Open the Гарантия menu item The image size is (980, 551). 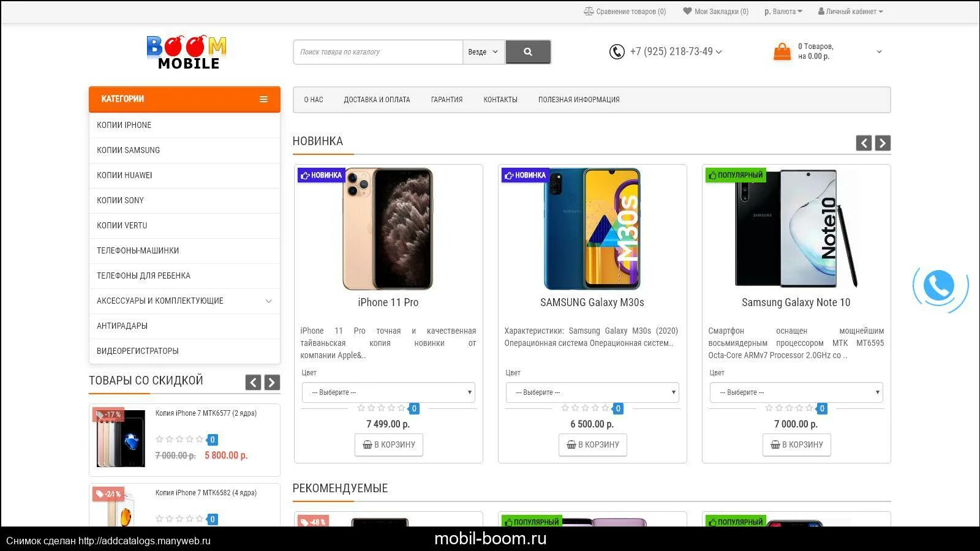click(x=447, y=100)
